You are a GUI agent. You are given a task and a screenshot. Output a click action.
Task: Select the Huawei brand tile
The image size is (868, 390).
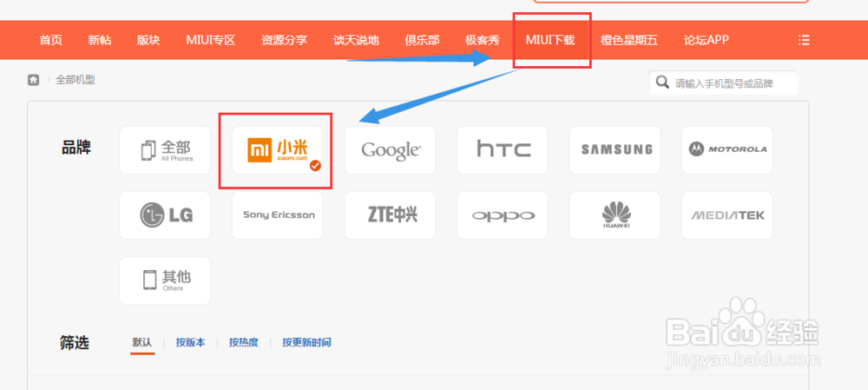tap(615, 215)
